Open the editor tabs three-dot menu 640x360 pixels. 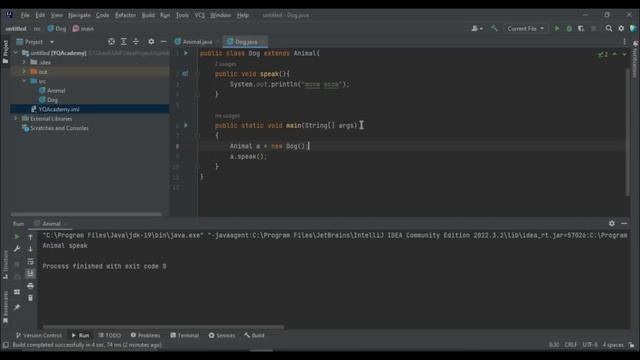tap(624, 42)
